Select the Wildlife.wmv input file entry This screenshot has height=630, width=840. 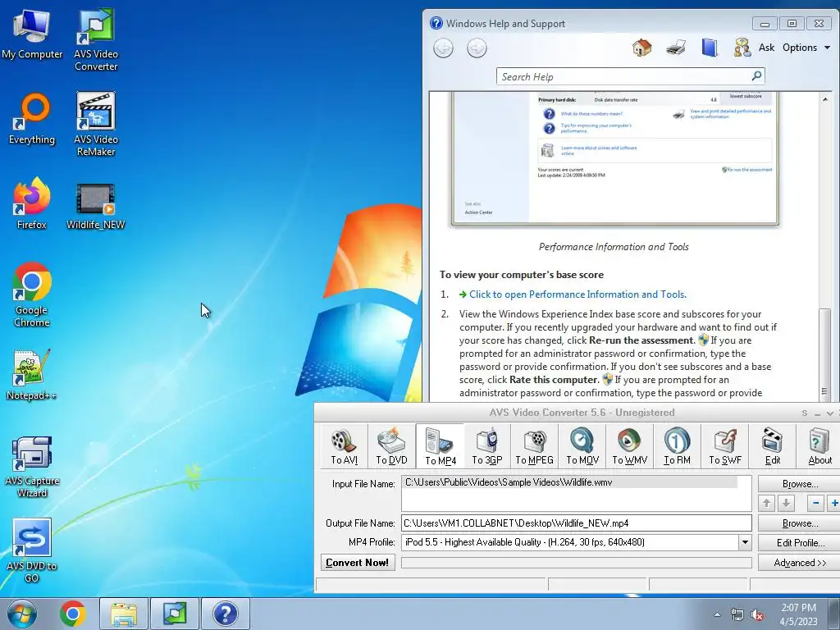click(570, 482)
